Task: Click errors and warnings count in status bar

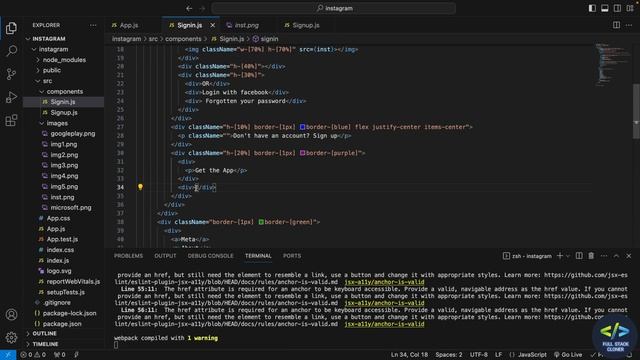Action: [x=33, y=355]
